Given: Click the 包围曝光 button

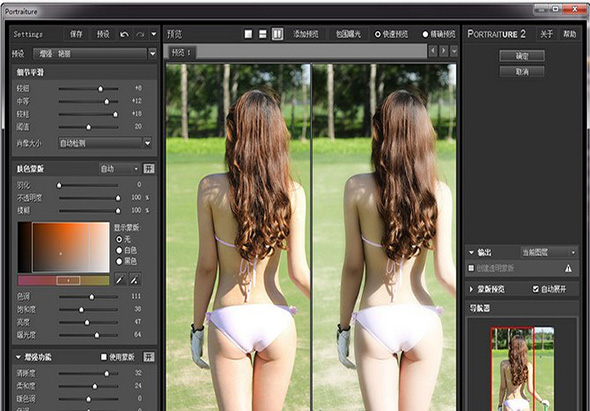Looking at the screenshot, I should pos(348,34).
